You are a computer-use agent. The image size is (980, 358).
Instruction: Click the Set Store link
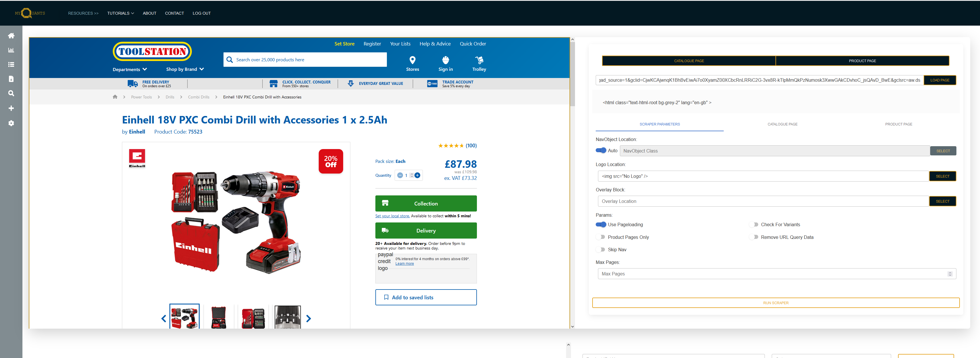(x=344, y=44)
